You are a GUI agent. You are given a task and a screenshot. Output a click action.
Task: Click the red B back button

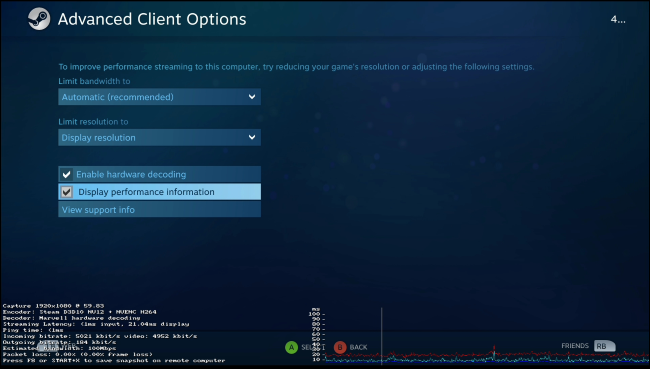[x=340, y=347]
